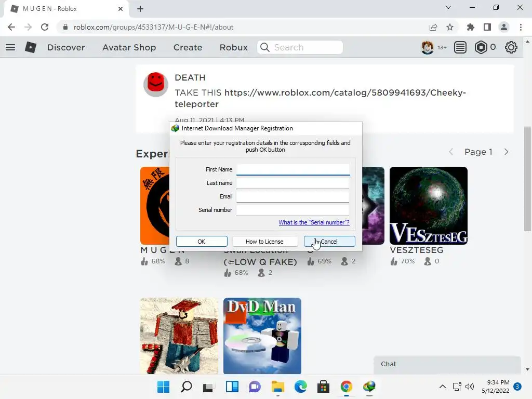Click the browser address bar URL
The width and height of the screenshot is (532, 399).
(x=153, y=27)
